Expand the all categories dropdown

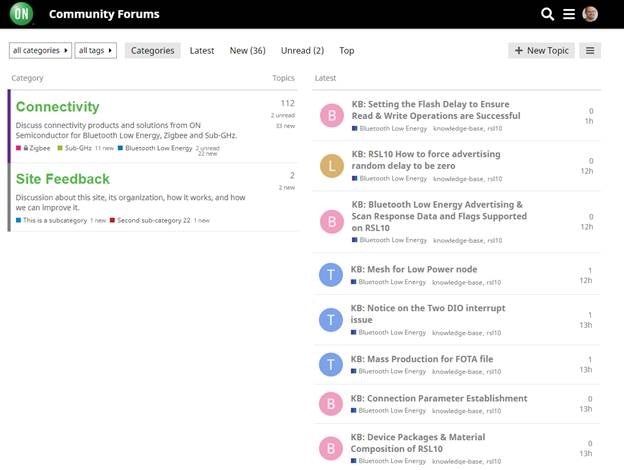(x=40, y=51)
